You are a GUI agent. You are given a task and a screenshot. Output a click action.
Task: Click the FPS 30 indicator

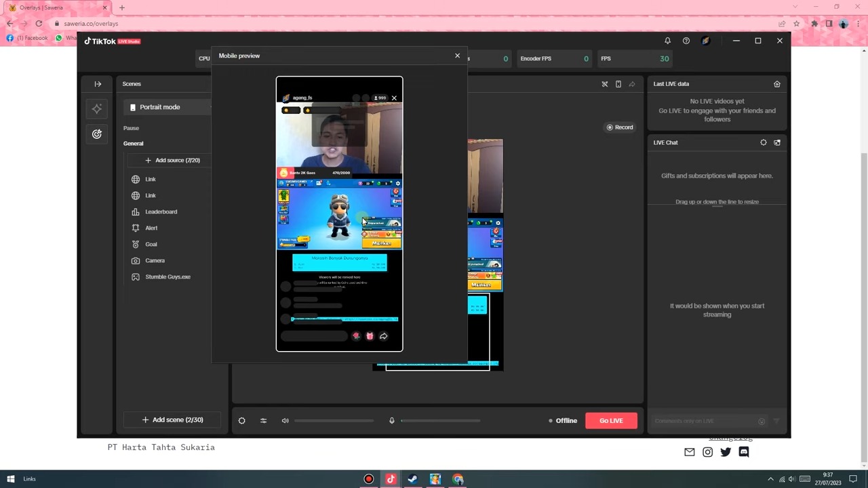pos(635,59)
